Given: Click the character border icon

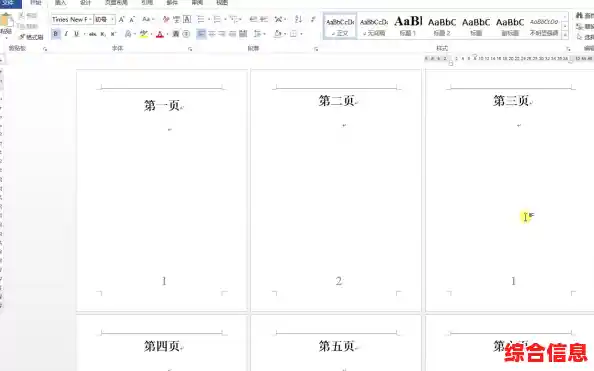Looking at the screenshot, I should pos(187,19).
